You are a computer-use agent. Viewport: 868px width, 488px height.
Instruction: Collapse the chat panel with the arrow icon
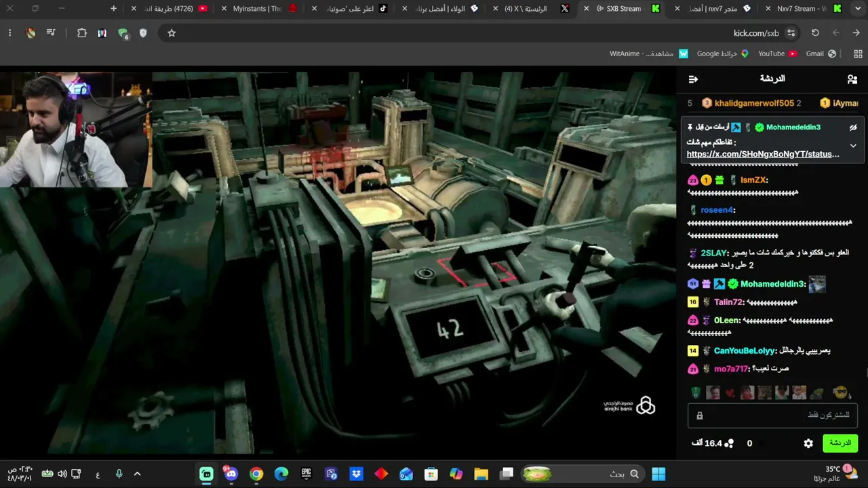tap(693, 79)
